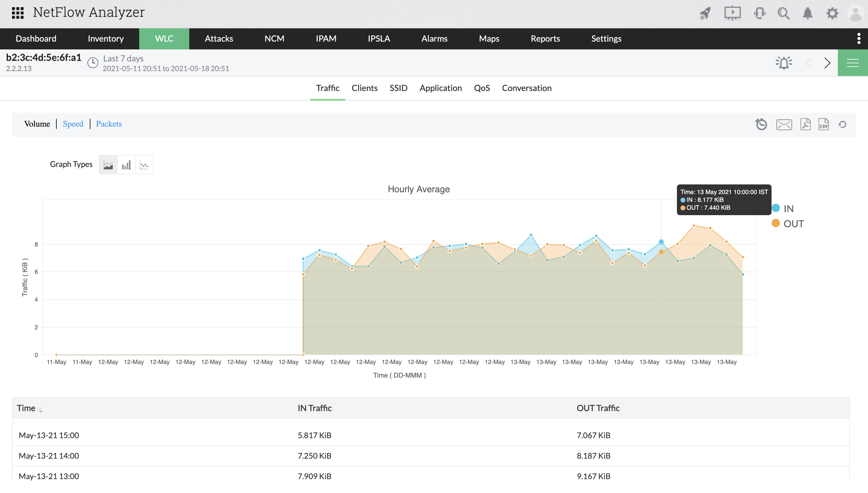Click the schedule history clock icon

tap(761, 124)
